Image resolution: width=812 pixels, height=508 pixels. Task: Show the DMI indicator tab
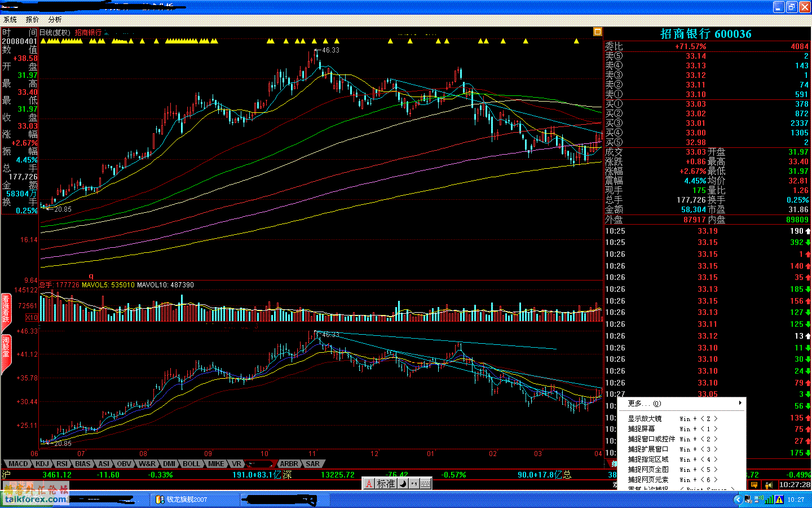(x=169, y=464)
